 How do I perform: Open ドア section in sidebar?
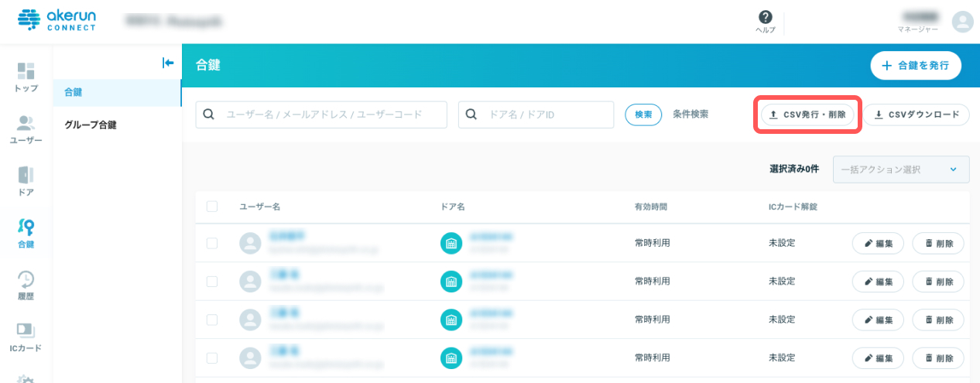pos(26,181)
